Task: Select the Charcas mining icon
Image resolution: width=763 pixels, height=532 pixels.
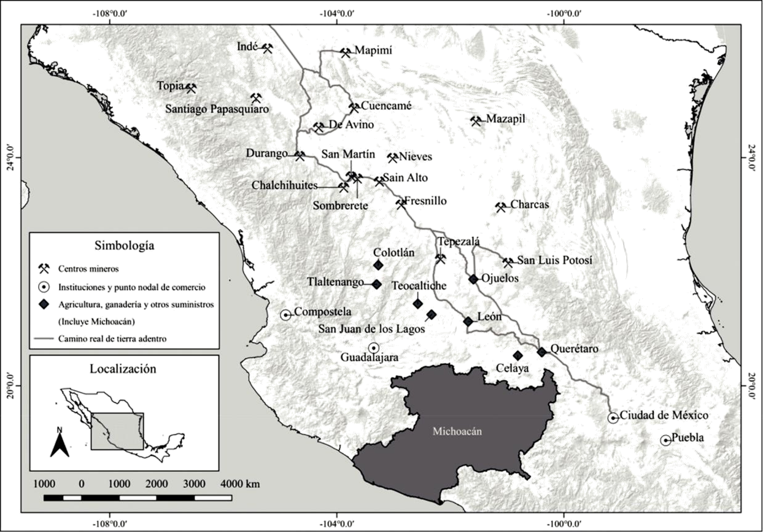Action: tap(501, 207)
